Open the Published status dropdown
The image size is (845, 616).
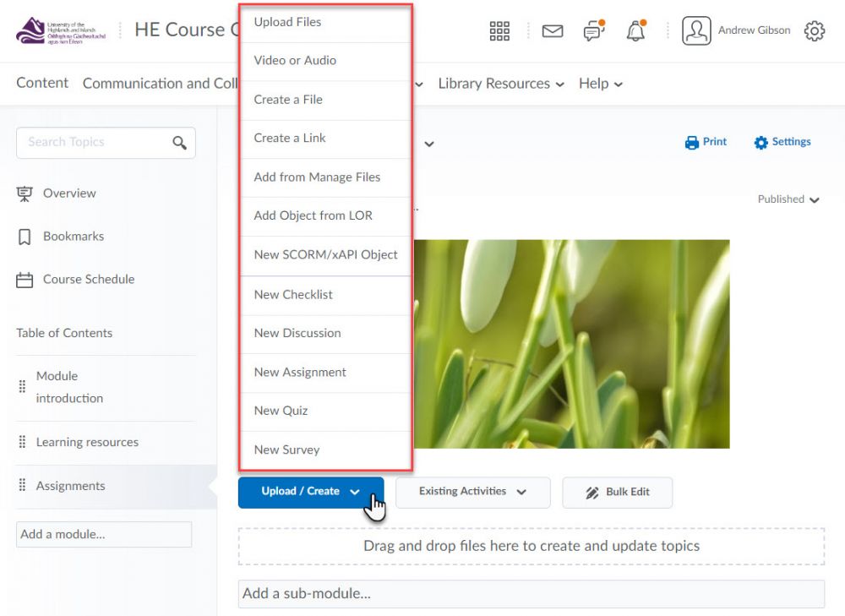pos(788,199)
